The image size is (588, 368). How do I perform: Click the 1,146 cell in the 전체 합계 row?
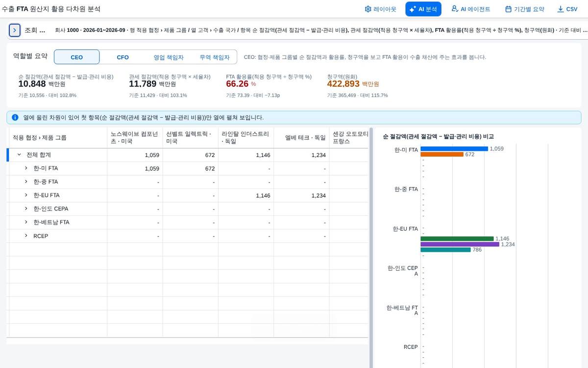tap(245, 155)
